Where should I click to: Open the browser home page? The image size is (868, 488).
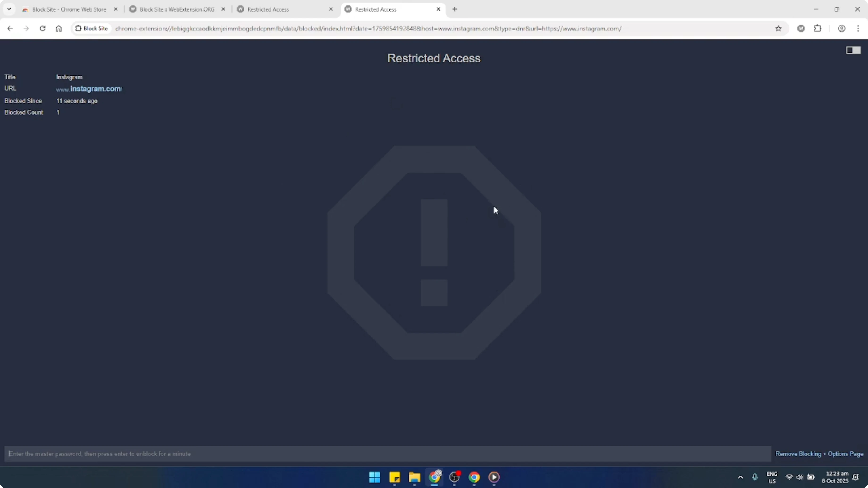tap(59, 29)
